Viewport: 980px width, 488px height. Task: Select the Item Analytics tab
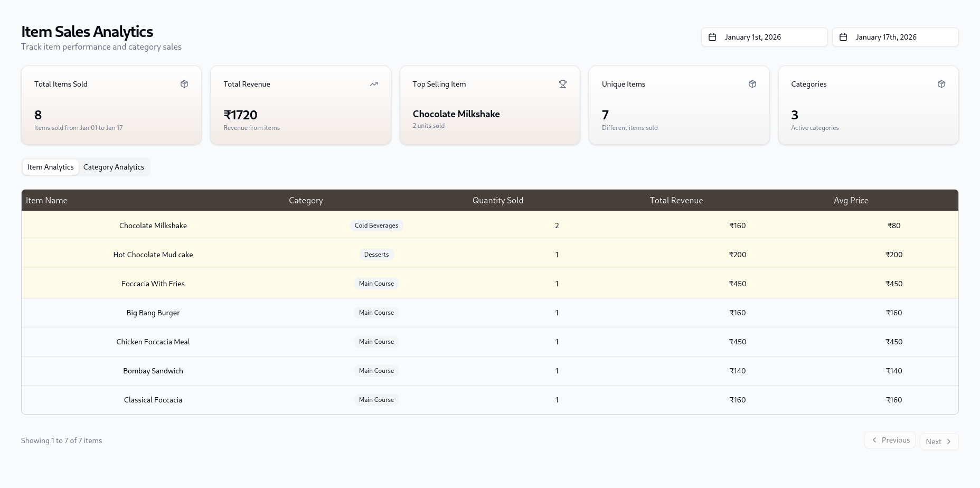pyautogui.click(x=51, y=167)
